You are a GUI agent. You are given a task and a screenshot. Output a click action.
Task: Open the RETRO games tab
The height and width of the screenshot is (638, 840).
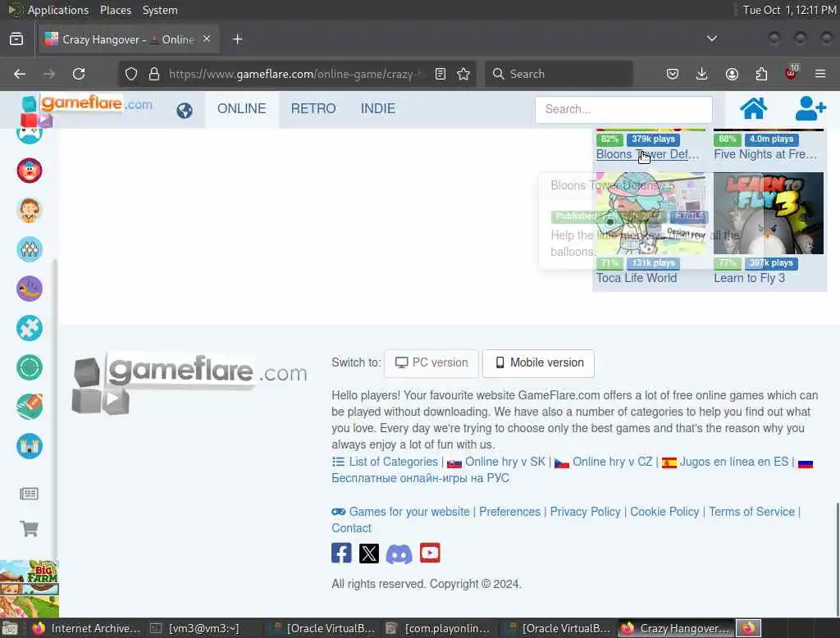pos(313,109)
